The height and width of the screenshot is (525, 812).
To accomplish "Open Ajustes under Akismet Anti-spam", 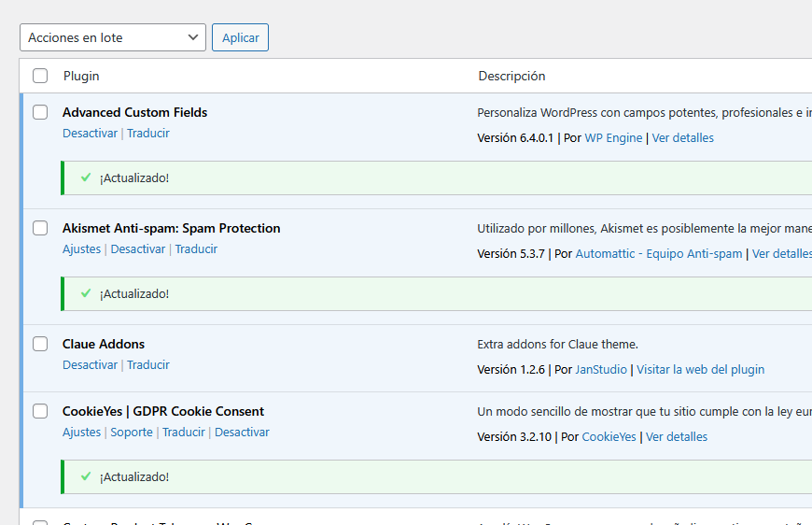I will click(81, 249).
